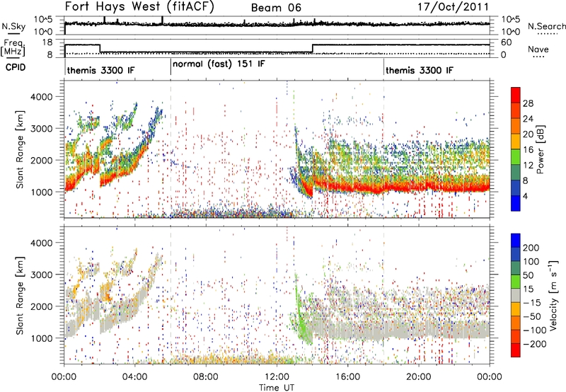Click the '18' frequency axis tick label
The image size is (566, 392).
pyautogui.click(x=47, y=42)
